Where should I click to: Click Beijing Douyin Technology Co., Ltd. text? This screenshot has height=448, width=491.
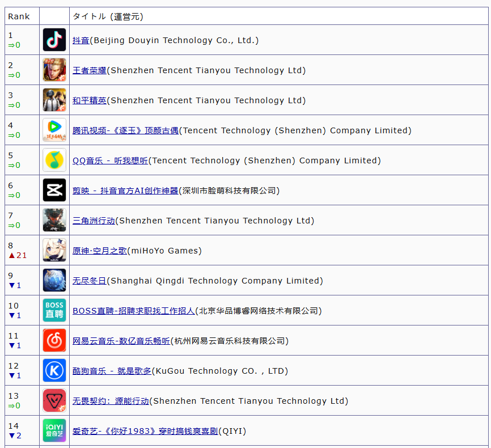click(174, 40)
